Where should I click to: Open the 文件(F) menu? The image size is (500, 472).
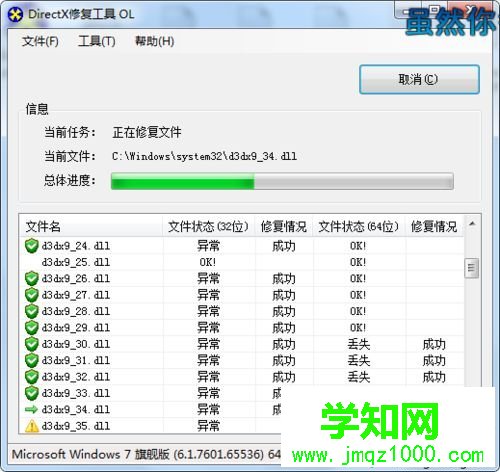40,41
